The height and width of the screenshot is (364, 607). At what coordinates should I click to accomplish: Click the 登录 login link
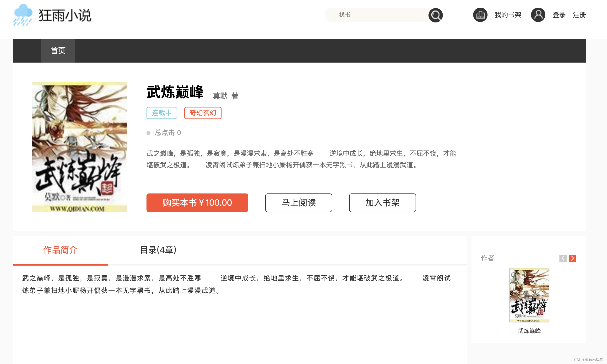(559, 15)
